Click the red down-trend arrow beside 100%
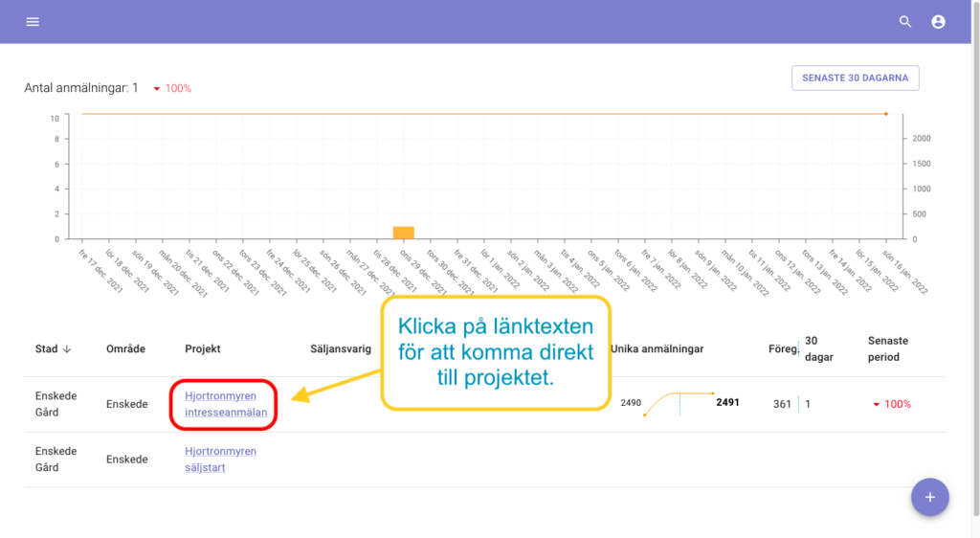980x538 pixels. coord(156,89)
